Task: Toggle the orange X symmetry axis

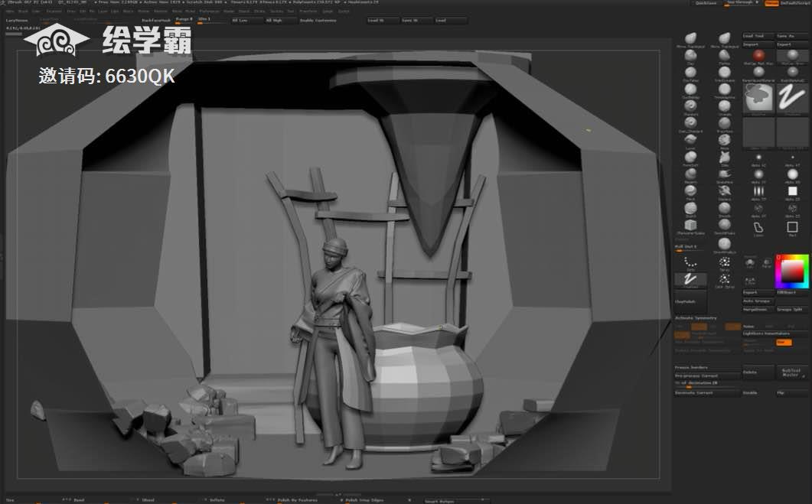Action: pos(699,327)
